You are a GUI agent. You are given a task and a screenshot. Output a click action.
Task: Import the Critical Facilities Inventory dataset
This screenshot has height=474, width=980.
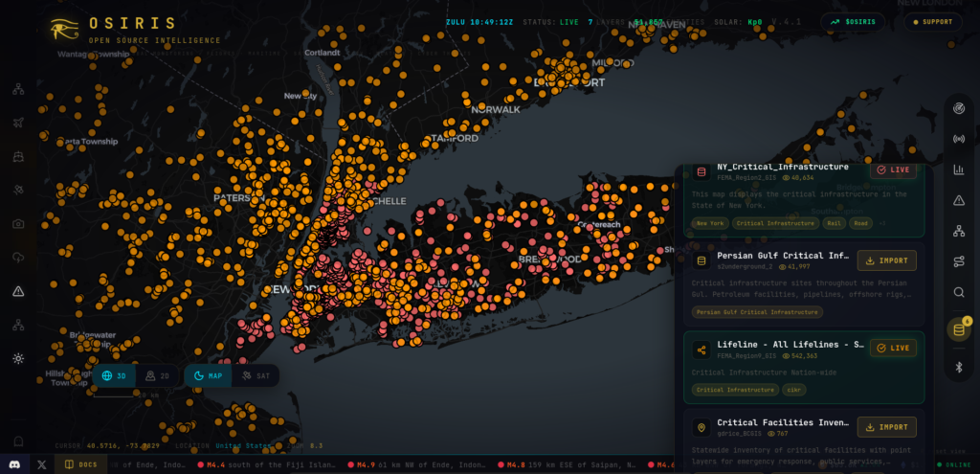(x=887, y=427)
